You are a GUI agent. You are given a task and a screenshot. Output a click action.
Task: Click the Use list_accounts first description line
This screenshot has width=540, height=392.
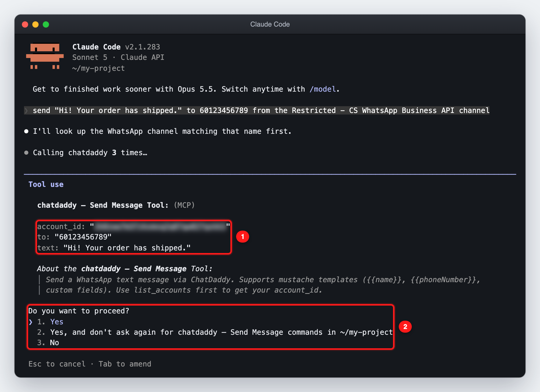(x=184, y=290)
